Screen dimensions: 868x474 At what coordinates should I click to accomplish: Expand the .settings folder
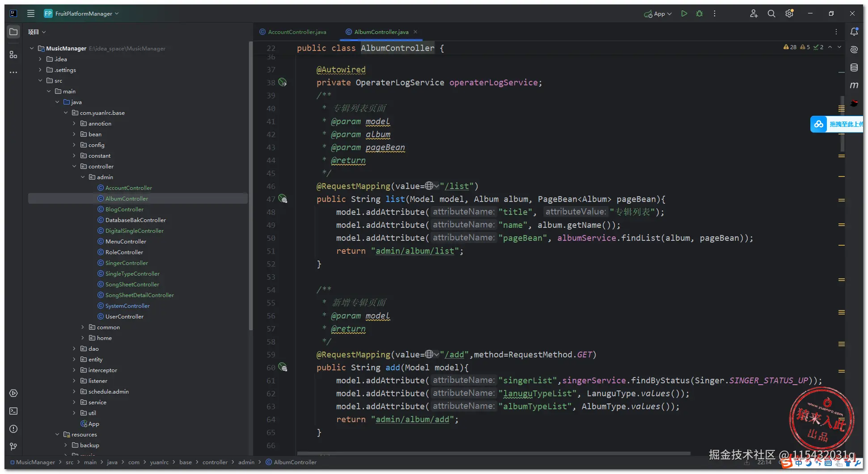[40, 70]
